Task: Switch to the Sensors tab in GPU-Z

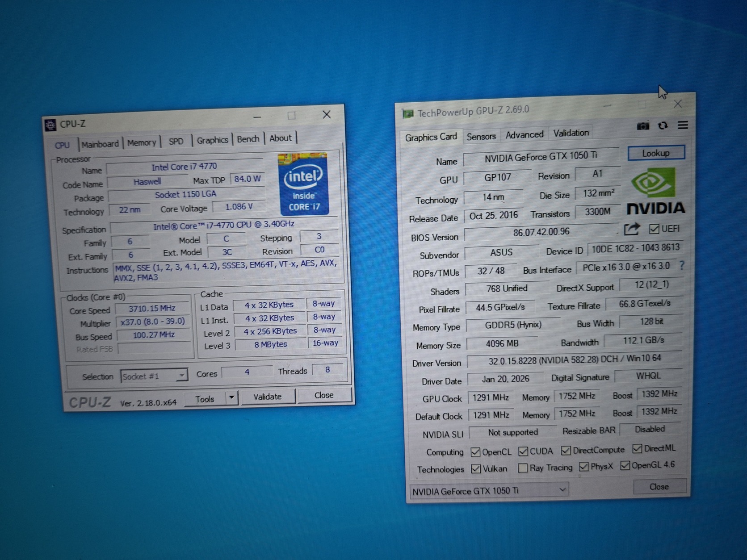Action: click(481, 137)
